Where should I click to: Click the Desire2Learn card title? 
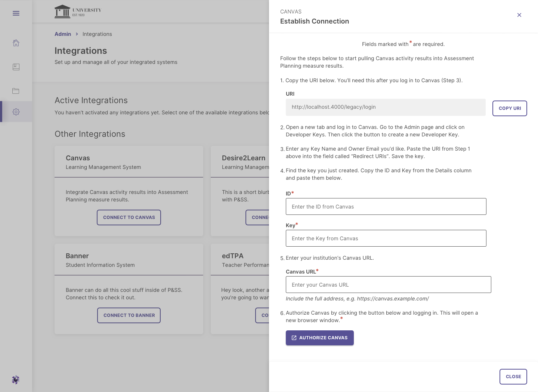coord(244,158)
